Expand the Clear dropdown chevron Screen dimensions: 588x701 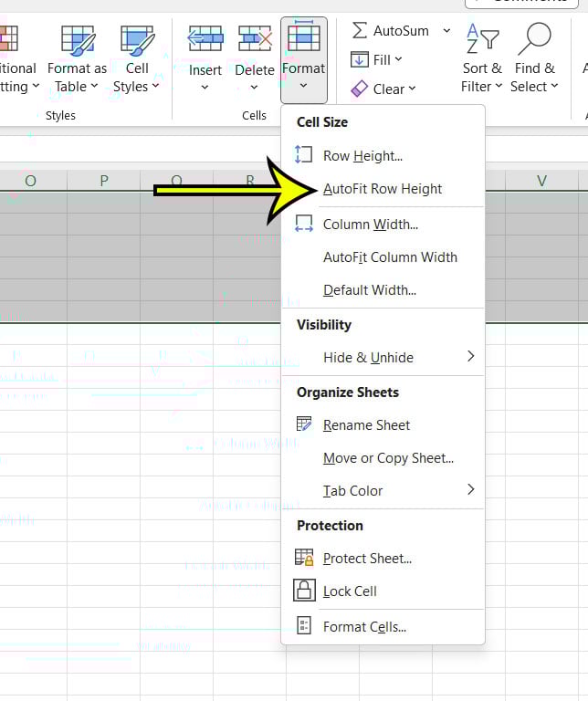tap(412, 89)
